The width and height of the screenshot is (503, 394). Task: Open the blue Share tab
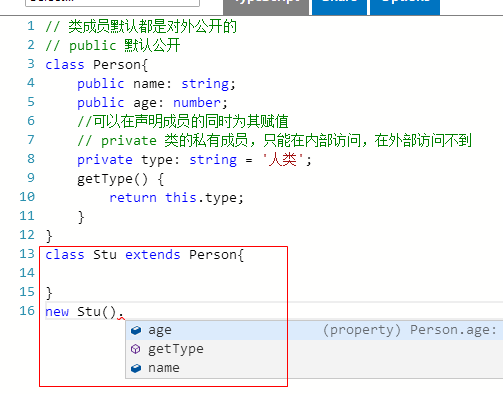[339, 7]
